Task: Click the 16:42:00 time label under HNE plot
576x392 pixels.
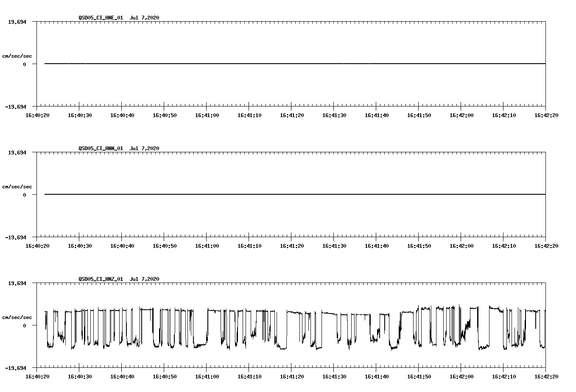Action: point(461,115)
